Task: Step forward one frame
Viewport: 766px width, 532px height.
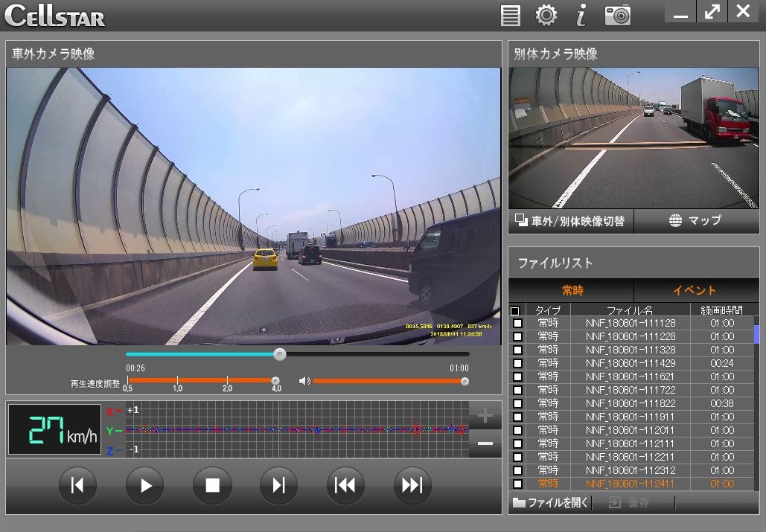Action: 278,486
